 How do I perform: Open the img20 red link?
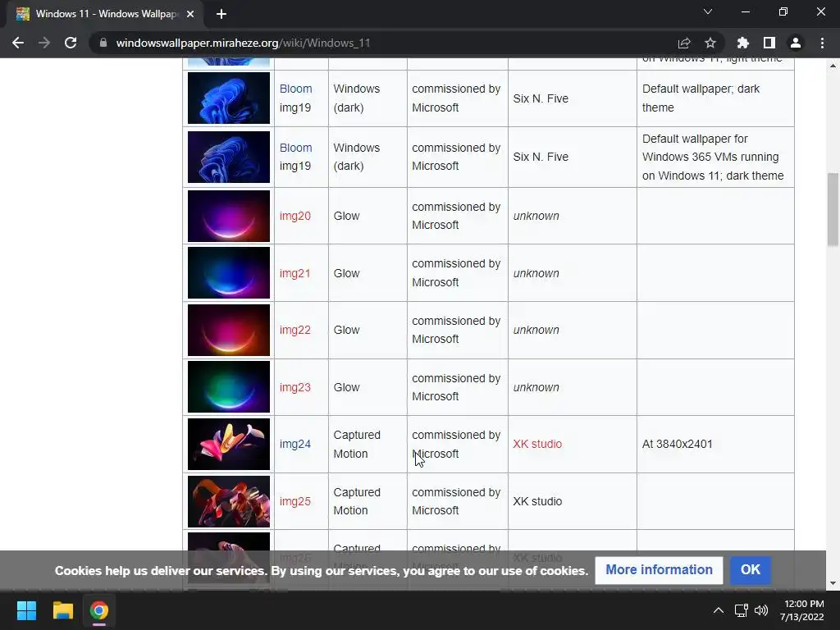click(295, 216)
